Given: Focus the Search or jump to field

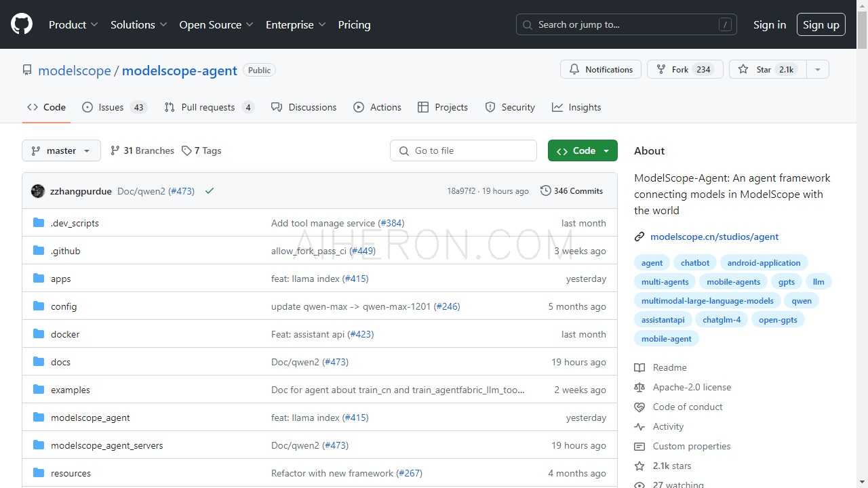Looking at the screenshot, I should [627, 24].
